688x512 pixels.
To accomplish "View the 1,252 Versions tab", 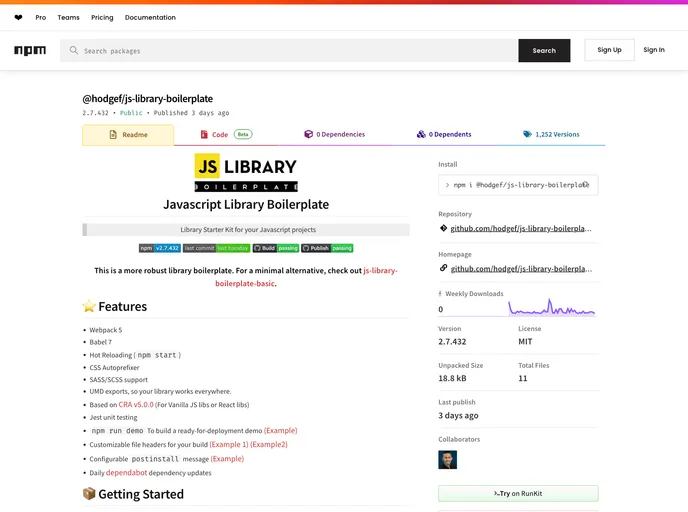I will (551, 134).
